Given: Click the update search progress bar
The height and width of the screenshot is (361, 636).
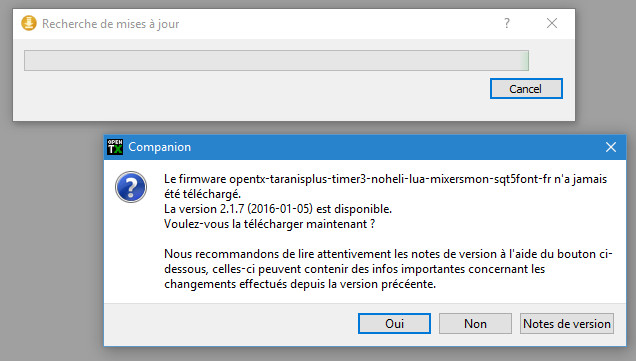Looking at the screenshot, I should (x=276, y=60).
